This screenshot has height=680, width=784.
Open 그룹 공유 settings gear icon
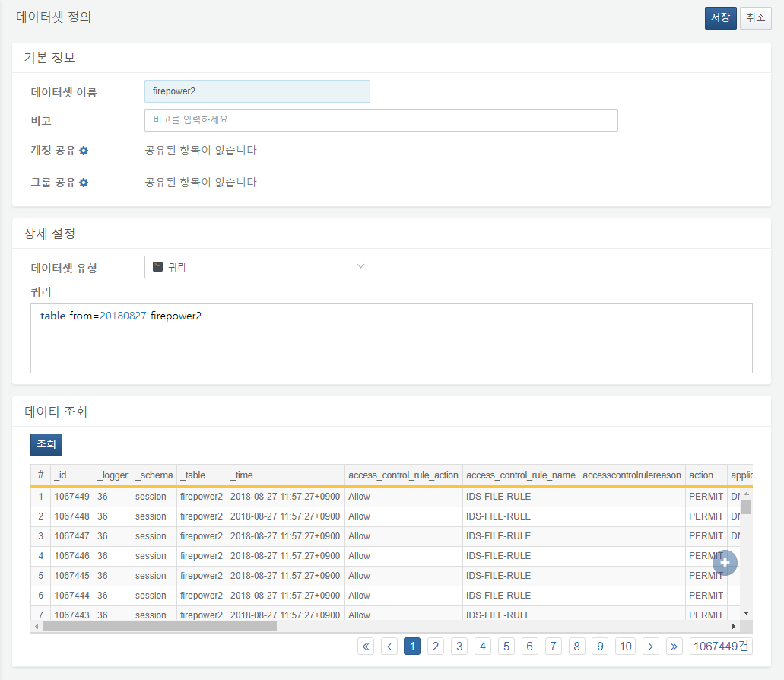(84, 183)
